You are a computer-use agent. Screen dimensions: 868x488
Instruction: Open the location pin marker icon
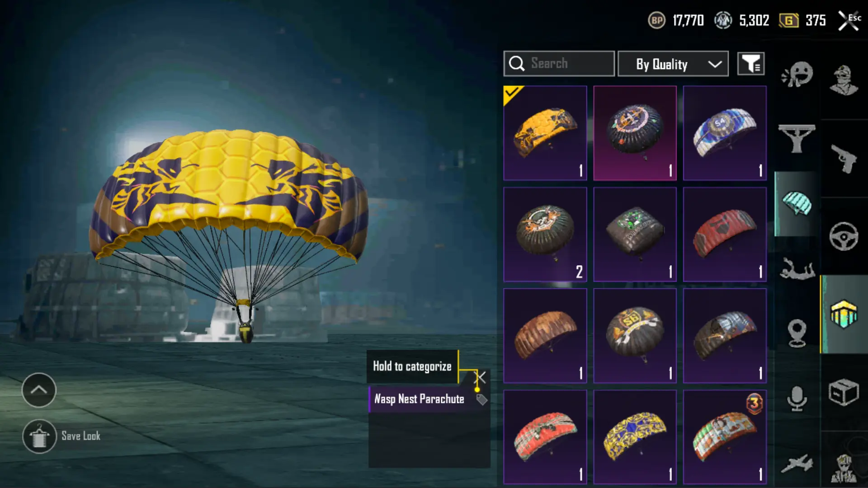pyautogui.click(x=797, y=333)
